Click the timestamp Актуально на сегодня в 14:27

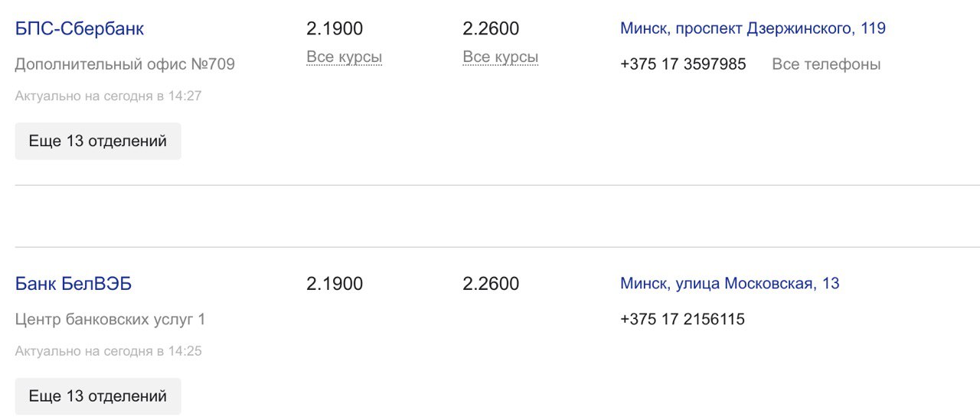pyautogui.click(x=108, y=96)
